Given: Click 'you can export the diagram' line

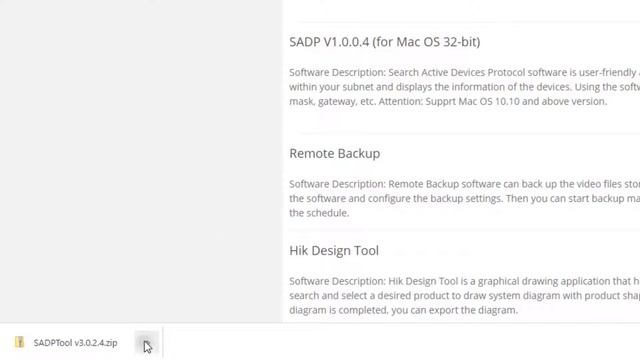Looking at the screenshot, I should 403,310.
